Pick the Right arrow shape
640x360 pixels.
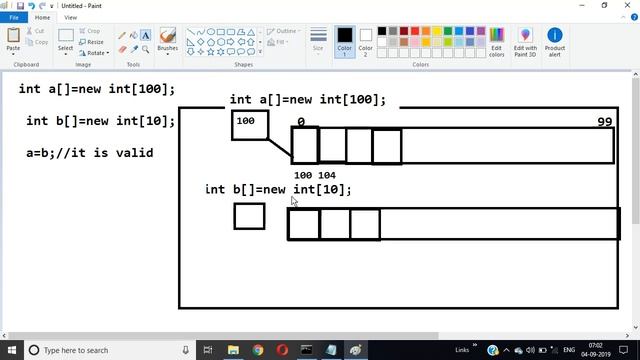point(231,42)
